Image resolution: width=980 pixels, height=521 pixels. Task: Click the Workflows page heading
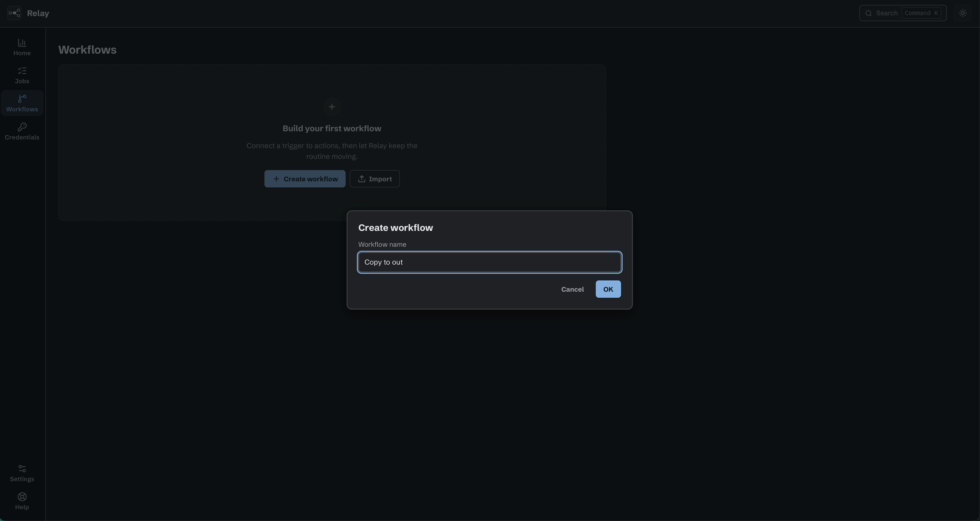tap(87, 50)
